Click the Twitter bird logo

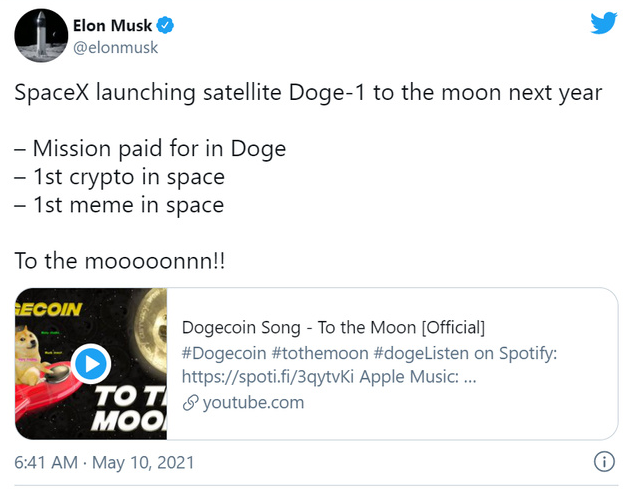click(x=604, y=23)
